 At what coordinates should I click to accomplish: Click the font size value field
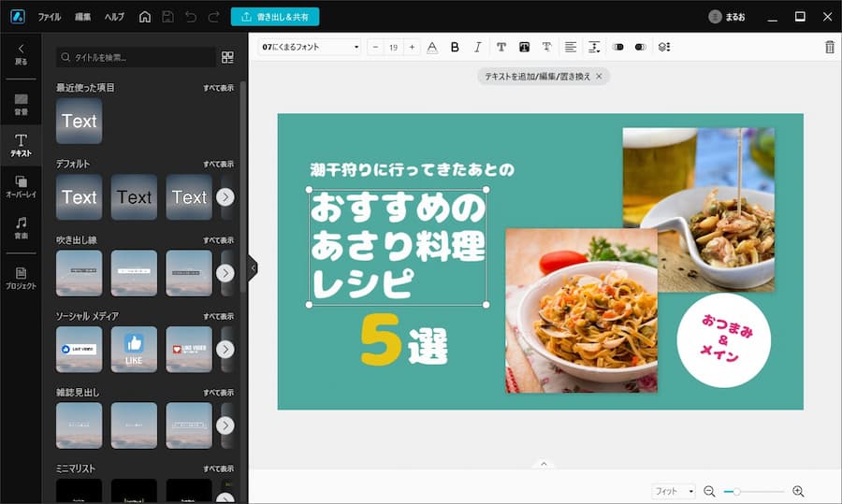(x=394, y=48)
